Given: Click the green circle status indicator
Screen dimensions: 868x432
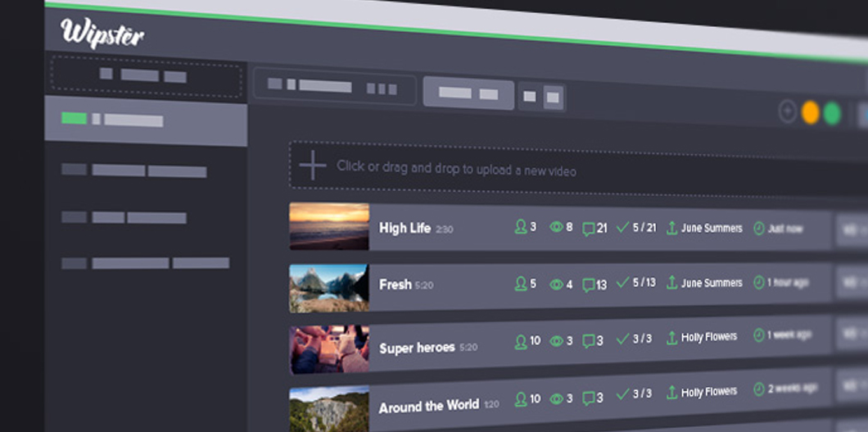Looking at the screenshot, I should click(832, 114).
